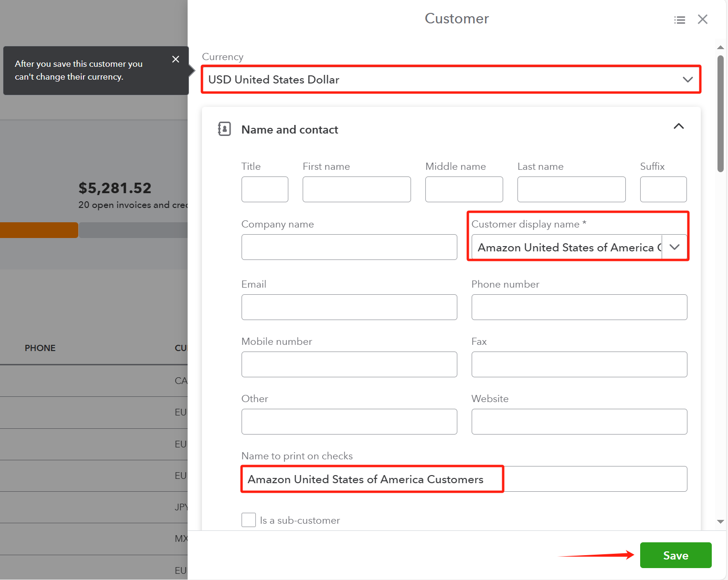Click the scrollbar down arrow
Viewport: 728px width, 580px height.
click(721, 522)
